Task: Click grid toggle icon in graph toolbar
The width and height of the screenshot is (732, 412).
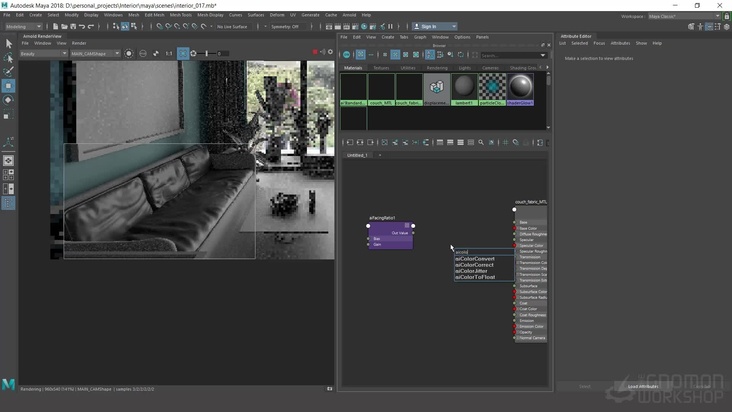Action: tap(505, 142)
